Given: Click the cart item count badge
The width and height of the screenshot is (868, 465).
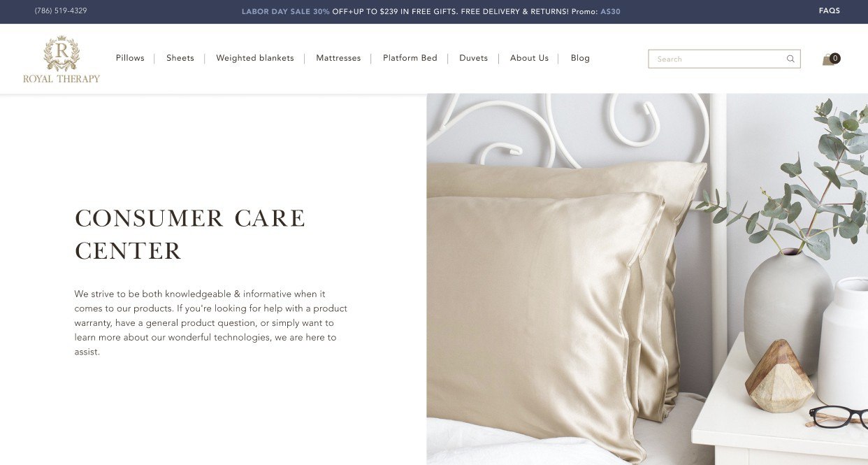Looking at the screenshot, I should coord(835,58).
